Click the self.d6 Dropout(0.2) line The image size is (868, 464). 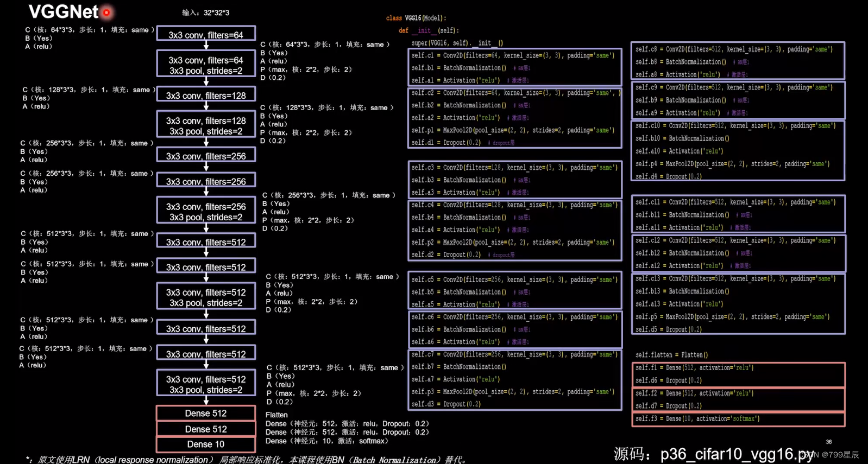tap(669, 381)
